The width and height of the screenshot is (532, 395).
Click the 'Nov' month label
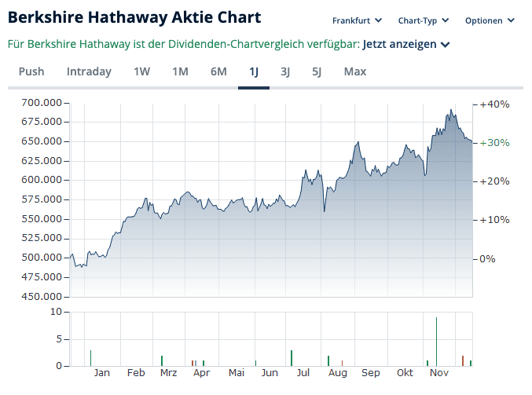439,373
